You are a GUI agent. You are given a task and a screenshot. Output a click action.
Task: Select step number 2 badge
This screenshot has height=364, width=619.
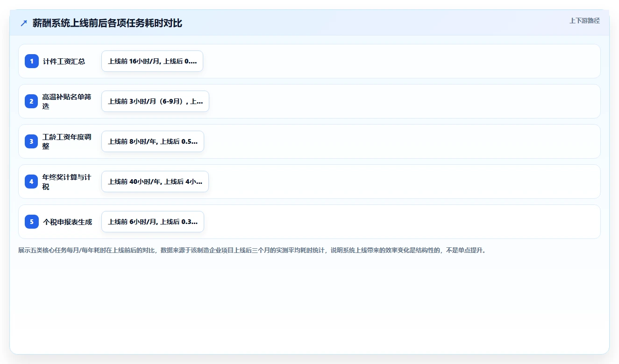pyautogui.click(x=32, y=101)
